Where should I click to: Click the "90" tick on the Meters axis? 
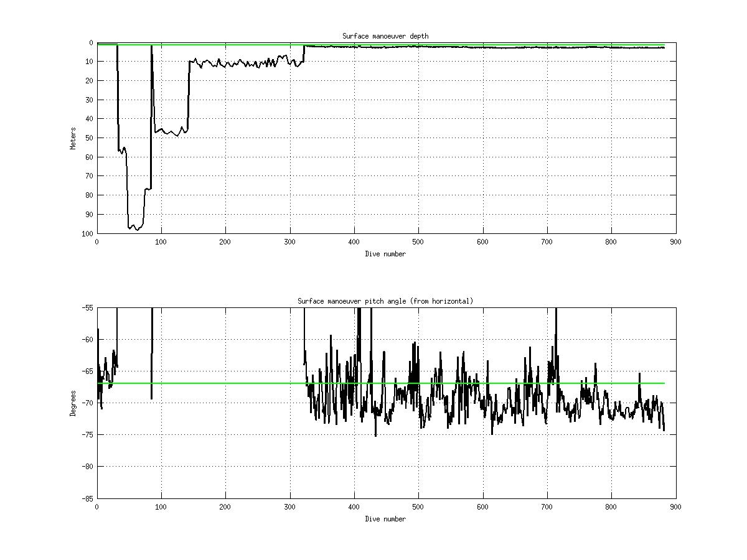click(x=90, y=214)
